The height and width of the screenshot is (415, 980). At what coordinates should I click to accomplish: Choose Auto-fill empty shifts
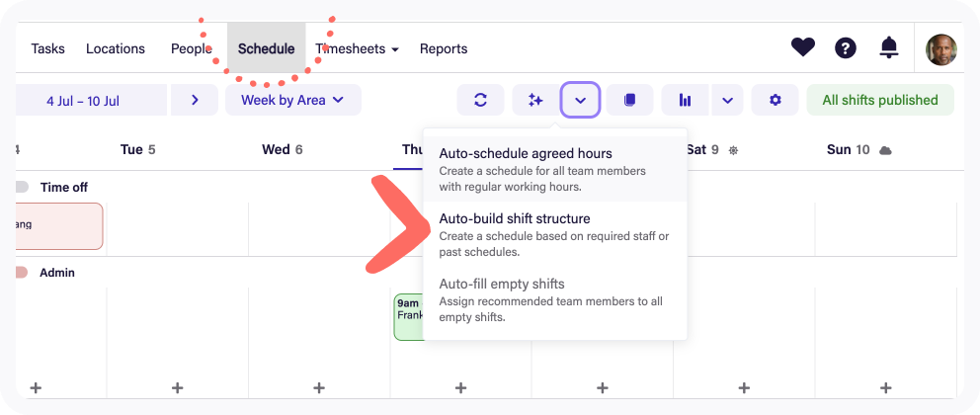pyautogui.click(x=555, y=300)
